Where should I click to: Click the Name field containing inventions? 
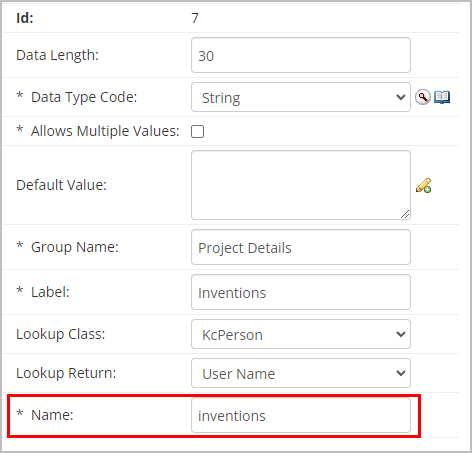click(301, 415)
